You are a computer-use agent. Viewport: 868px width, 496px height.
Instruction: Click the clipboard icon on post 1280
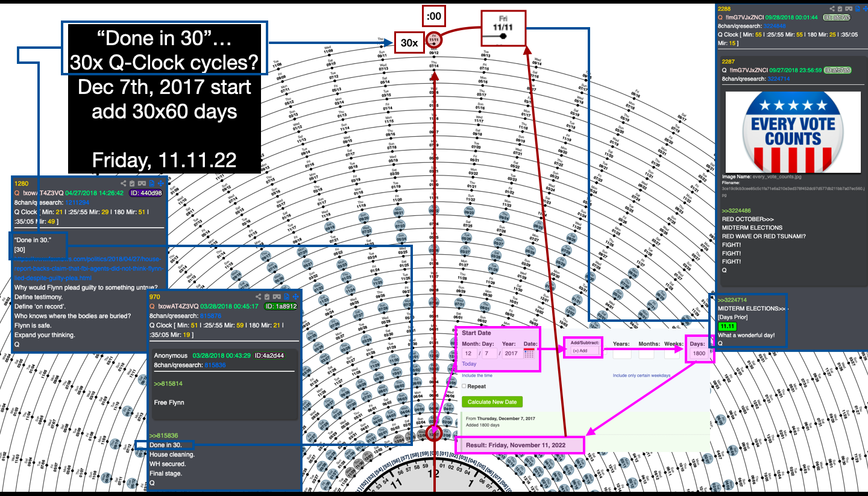132,183
